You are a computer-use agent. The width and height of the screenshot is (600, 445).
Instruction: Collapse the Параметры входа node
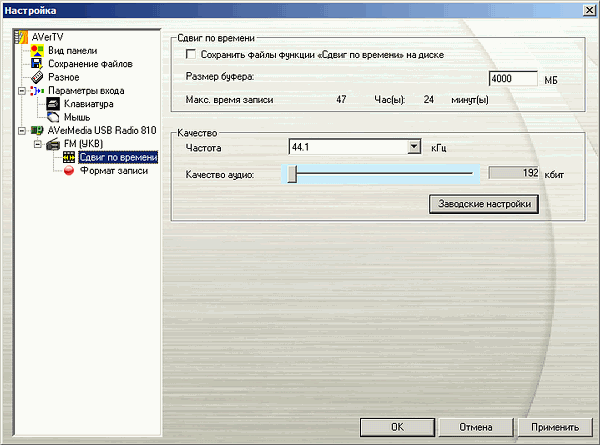[x=22, y=91]
